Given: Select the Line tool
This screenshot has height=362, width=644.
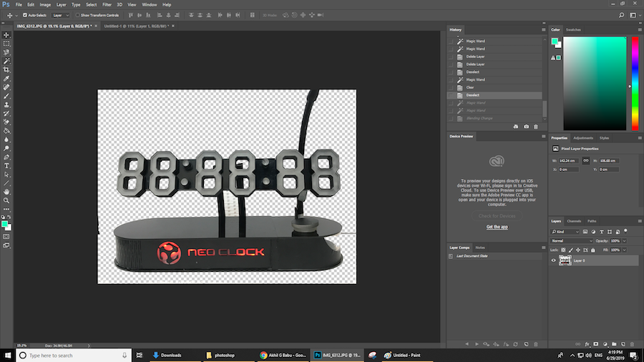Looking at the screenshot, I should [x=6, y=183].
